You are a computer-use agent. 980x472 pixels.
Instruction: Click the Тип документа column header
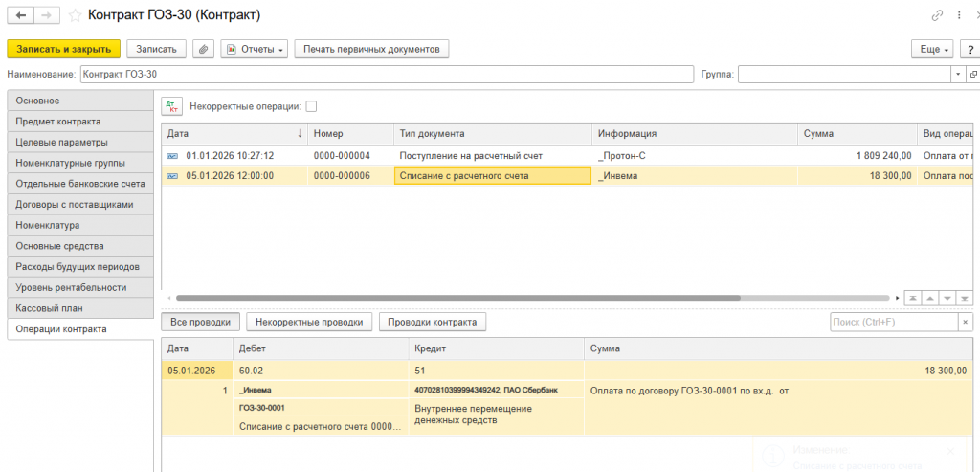[x=493, y=133]
